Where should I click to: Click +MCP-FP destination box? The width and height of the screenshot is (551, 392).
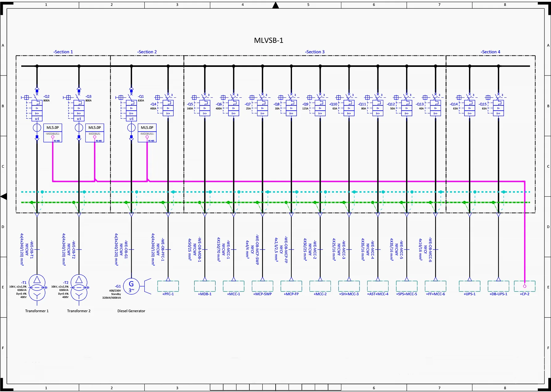point(291,286)
